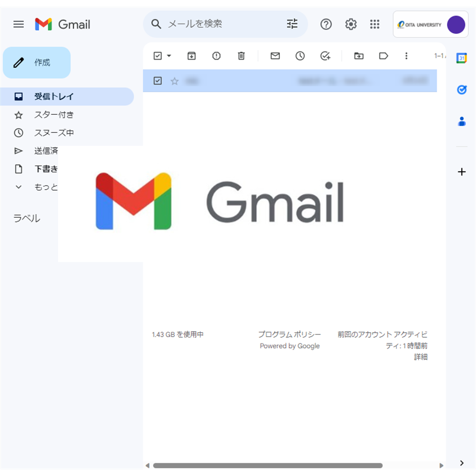Snooze selected email with clock icon
Image resolution: width=476 pixels, height=476 pixels.
(300, 56)
